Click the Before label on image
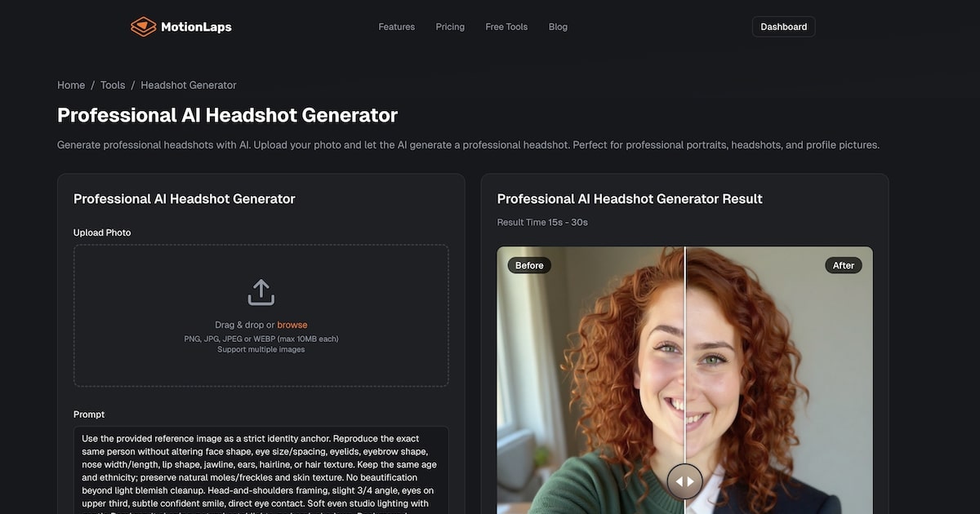Viewport: 980px width, 514px height. point(529,265)
